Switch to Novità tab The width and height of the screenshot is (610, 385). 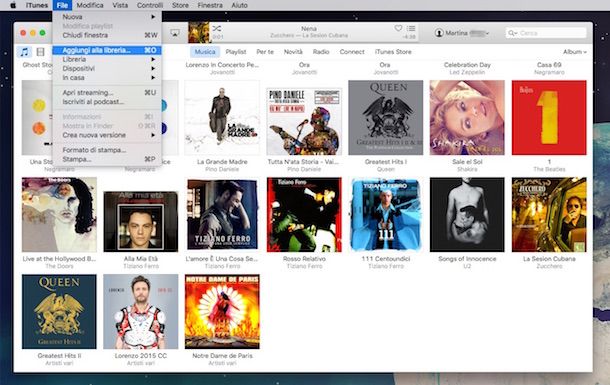(293, 52)
